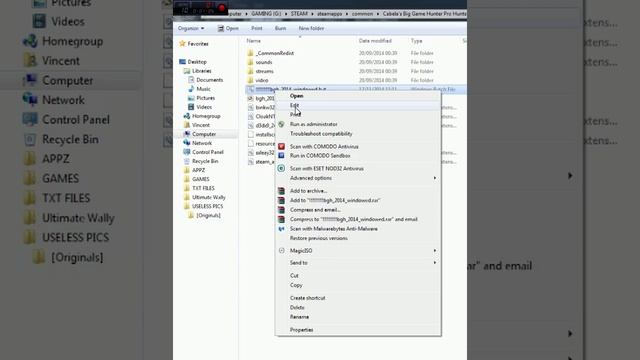Screen dimensions: 640x360
Task: Click the video folder icon
Action: click(251, 80)
